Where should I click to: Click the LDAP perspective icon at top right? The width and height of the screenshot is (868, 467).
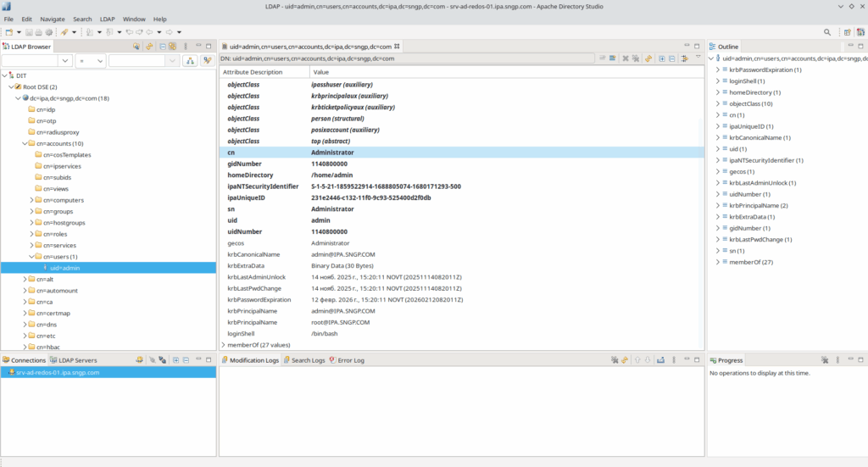[860, 32]
